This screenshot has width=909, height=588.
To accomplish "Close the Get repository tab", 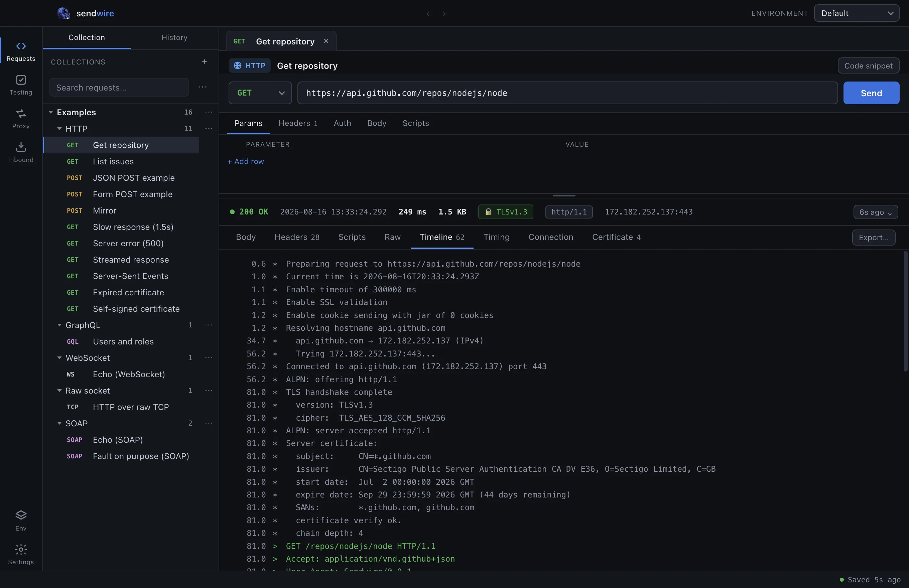I will 326,41.
